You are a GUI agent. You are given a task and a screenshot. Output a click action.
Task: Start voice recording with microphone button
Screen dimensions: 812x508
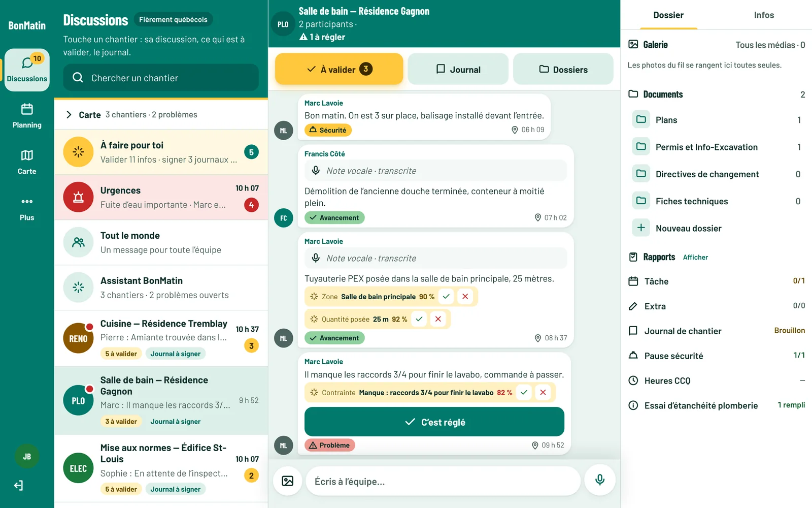[600, 480]
